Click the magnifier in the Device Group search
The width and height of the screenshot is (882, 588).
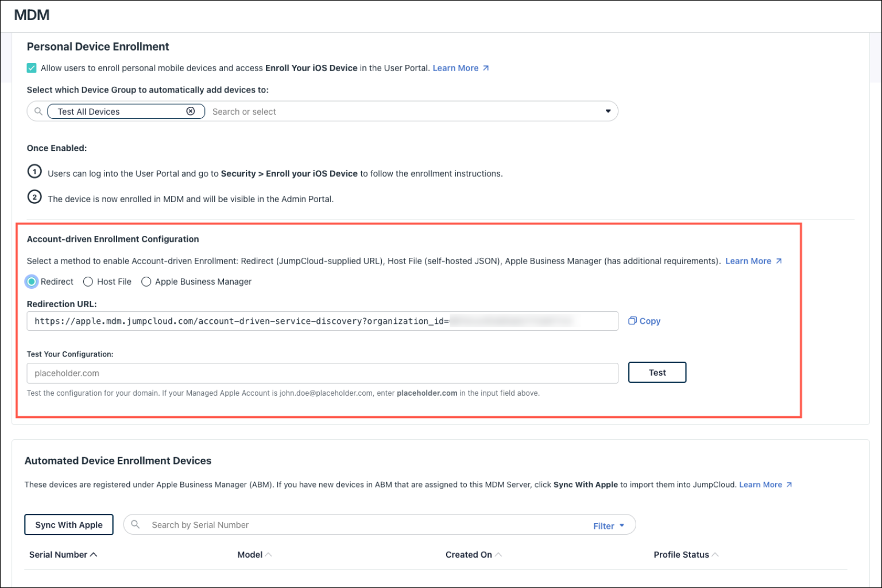pos(37,111)
